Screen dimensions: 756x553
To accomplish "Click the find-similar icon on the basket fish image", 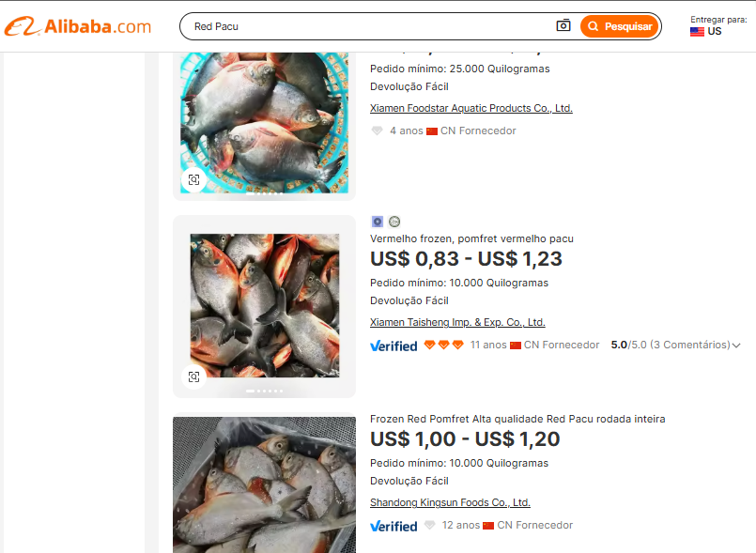I will click(x=193, y=180).
